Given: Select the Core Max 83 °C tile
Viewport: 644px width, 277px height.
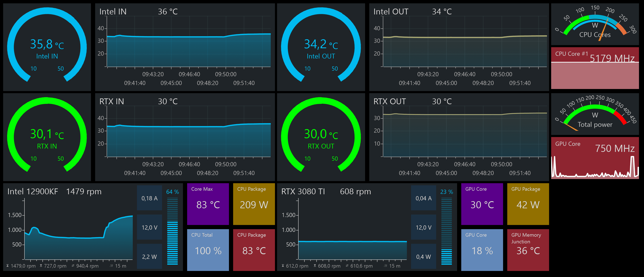Looking at the screenshot, I should (208, 204).
